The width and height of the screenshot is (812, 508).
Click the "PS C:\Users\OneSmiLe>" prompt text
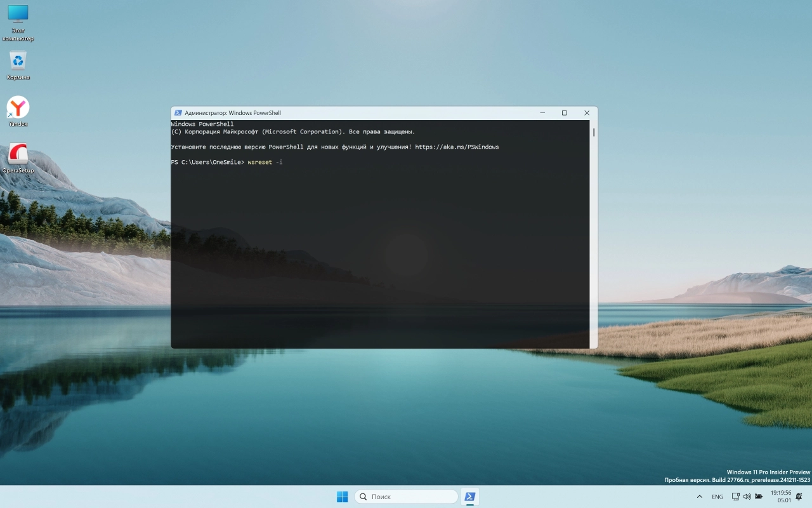(207, 163)
